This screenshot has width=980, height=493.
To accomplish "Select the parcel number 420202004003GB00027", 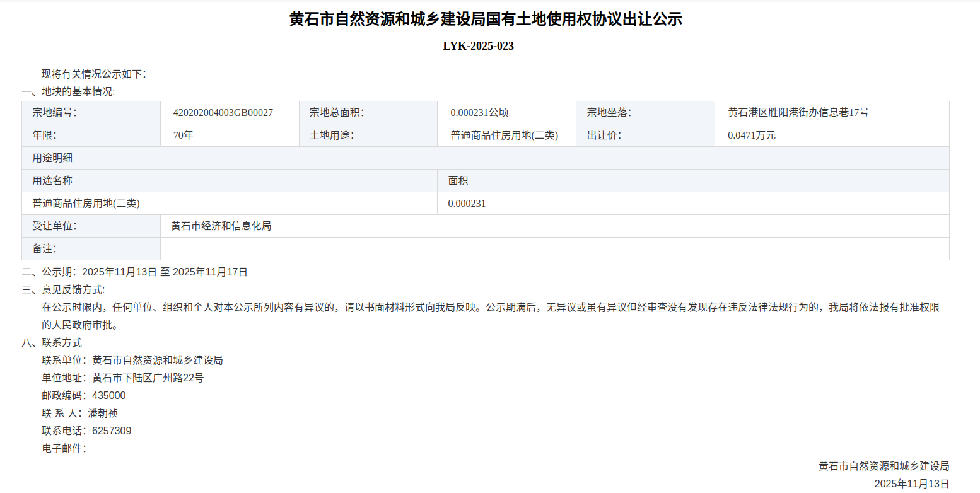I will coord(223,113).
